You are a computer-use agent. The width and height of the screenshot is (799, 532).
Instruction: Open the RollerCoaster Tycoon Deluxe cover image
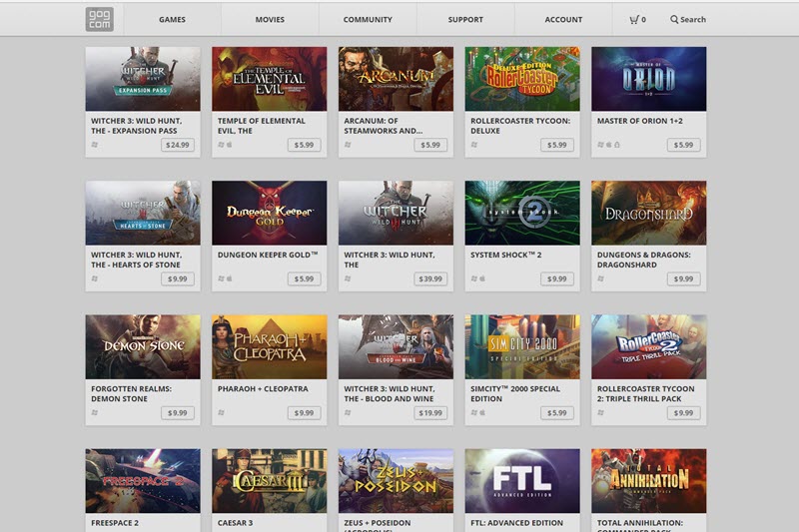coord(522,79)
